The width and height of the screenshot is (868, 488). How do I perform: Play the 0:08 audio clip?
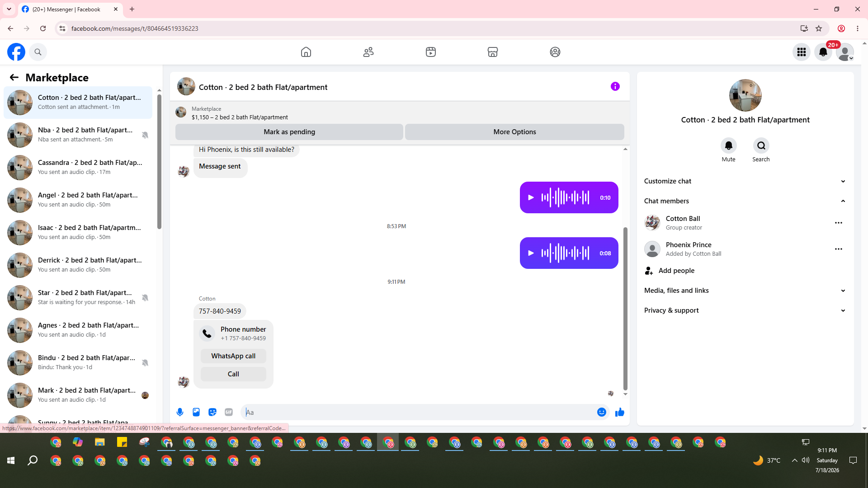531,253
